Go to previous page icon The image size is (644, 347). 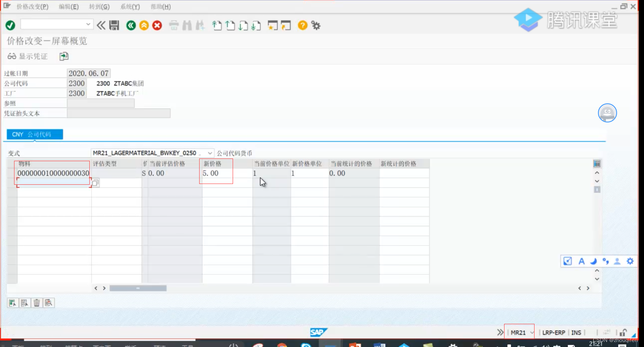(x=230, y=25)
